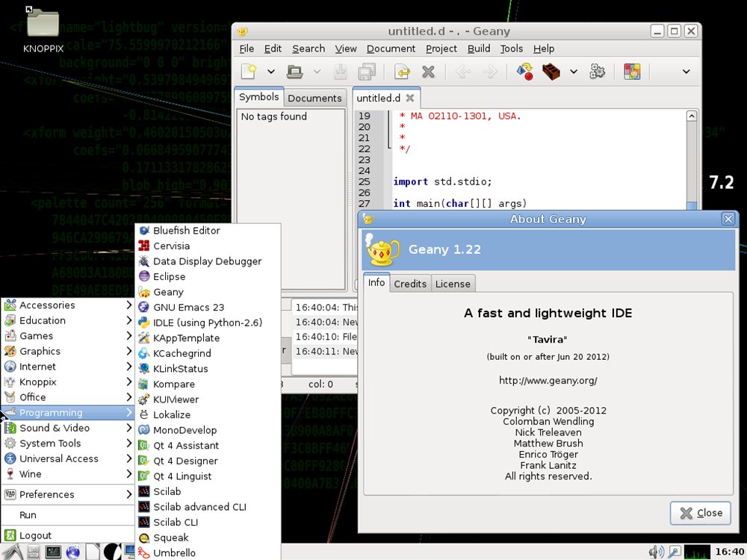
Task: Close the untitled.d document tab
Action: click(409, 98)
